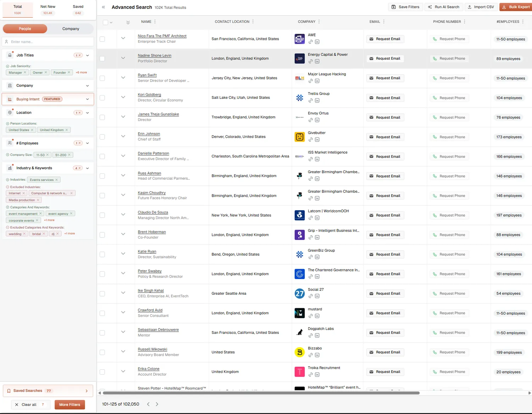Select Kori Goldberg row checkbox
The height and width of the screenshot is (414, 532).
(x=102, y=98)
